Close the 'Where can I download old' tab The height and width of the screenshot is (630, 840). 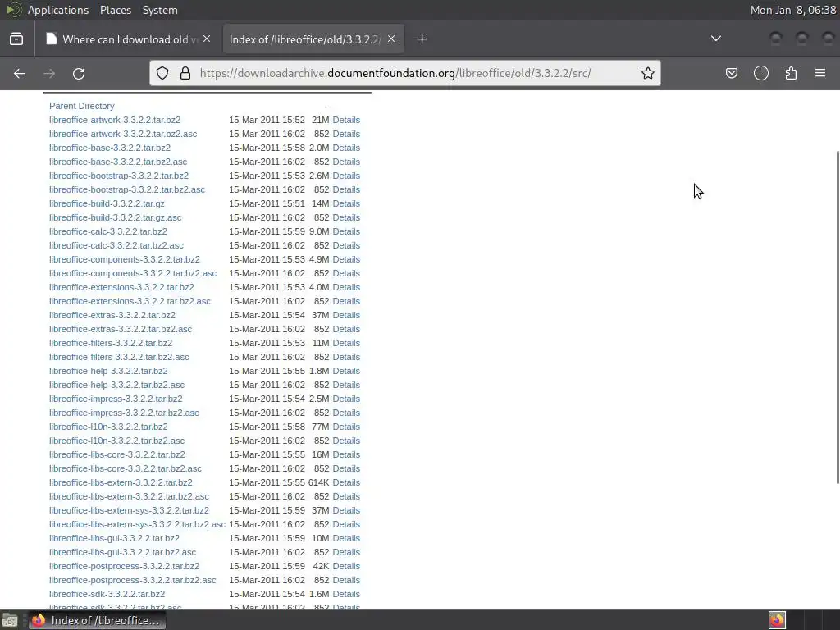coord(207,39)
